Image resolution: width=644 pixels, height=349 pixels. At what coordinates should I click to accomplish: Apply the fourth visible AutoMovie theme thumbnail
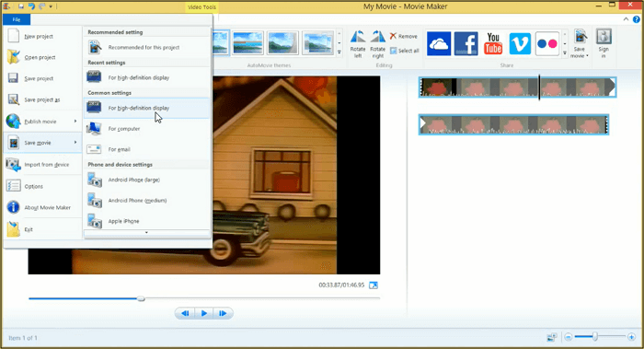[x=317, y=42]
